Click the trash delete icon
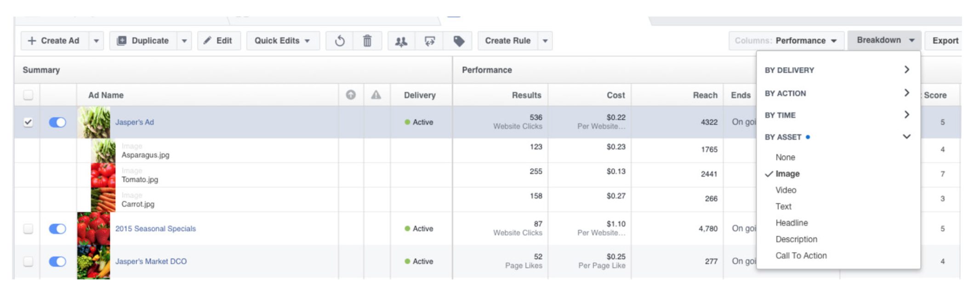 coord(367,41)
